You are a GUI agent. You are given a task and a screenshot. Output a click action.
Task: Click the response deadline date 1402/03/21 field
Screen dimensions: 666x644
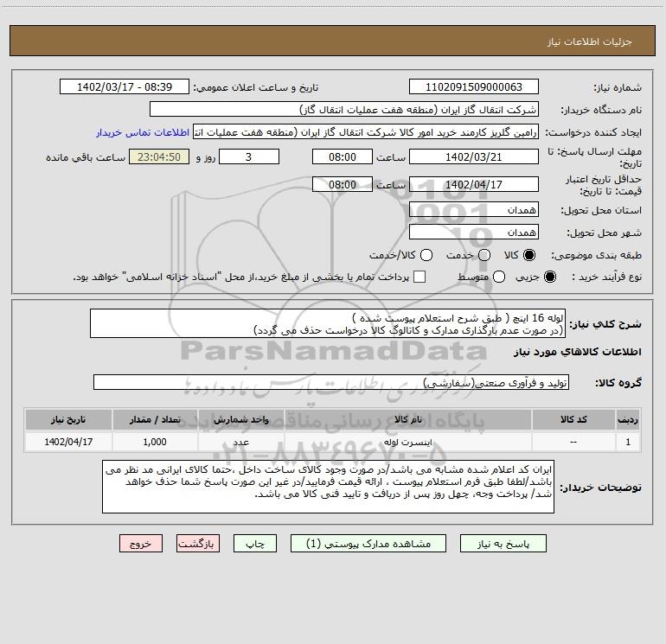[474, 156]
